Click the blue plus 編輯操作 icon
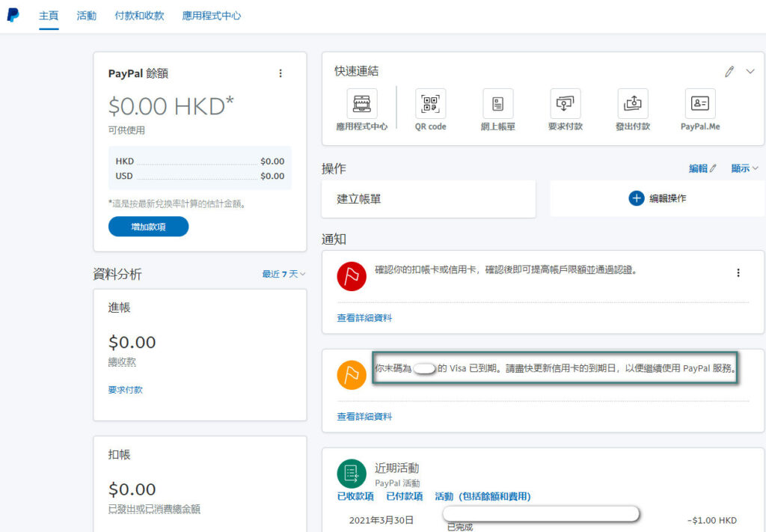766x532 pixels. pyautogui.click(x=636, y=198)
